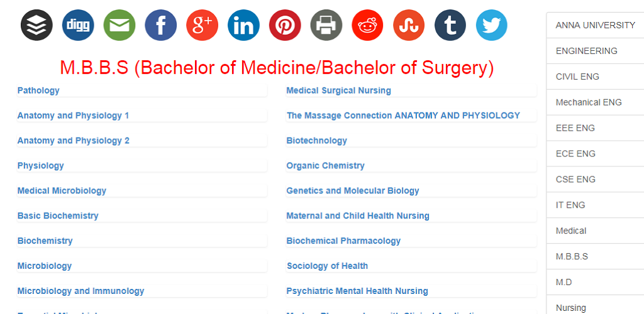This screenshot has width=644, height=314.
Task: Share this page on Facebook
Action: pyautogui.click(x=161, y=25)
